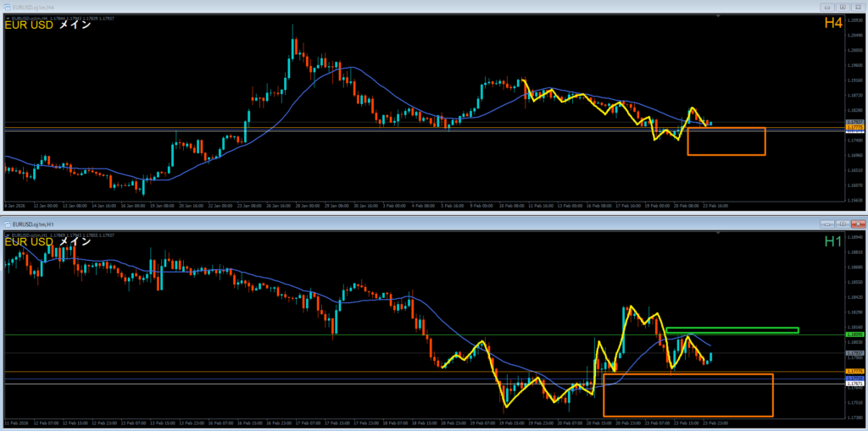Click the 1.20930 level on H4 price axis
Image resolution: width=868 pixels, height=431 pixels.
point(855,19)
